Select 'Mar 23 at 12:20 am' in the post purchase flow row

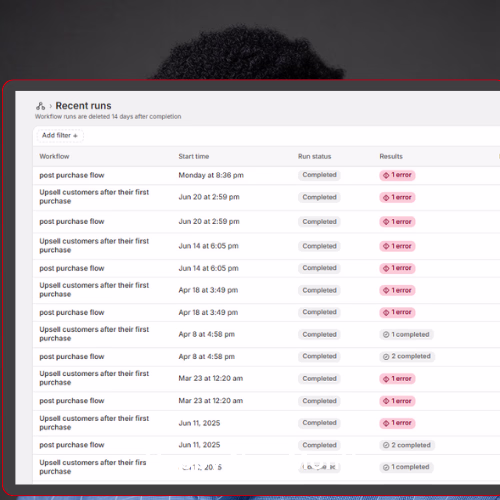tap(211, 401)
